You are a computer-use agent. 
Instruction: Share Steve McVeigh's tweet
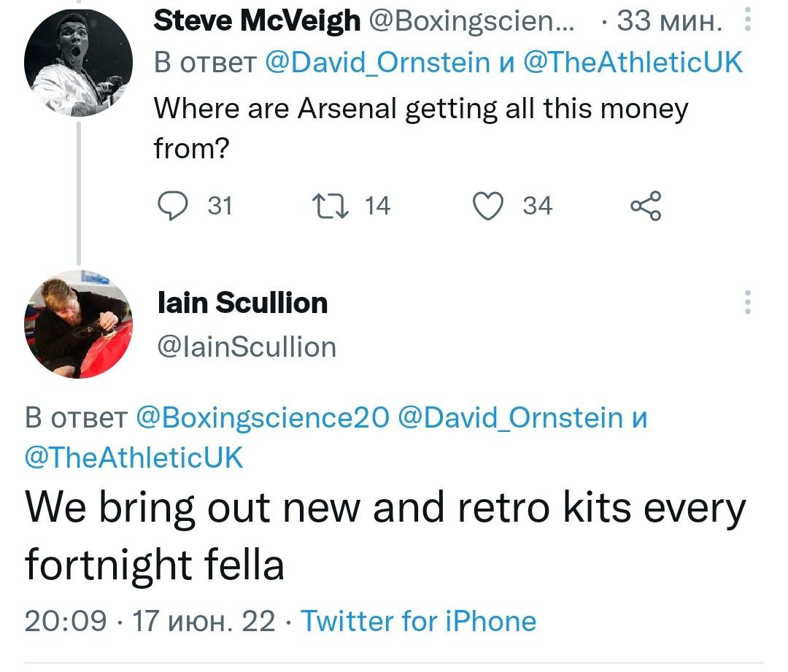646,206
